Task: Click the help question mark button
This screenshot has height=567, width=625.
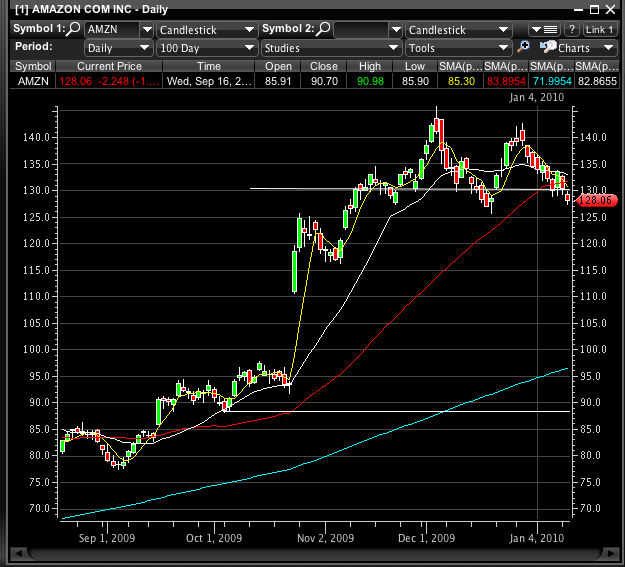Action: click(x=572, y=30)
